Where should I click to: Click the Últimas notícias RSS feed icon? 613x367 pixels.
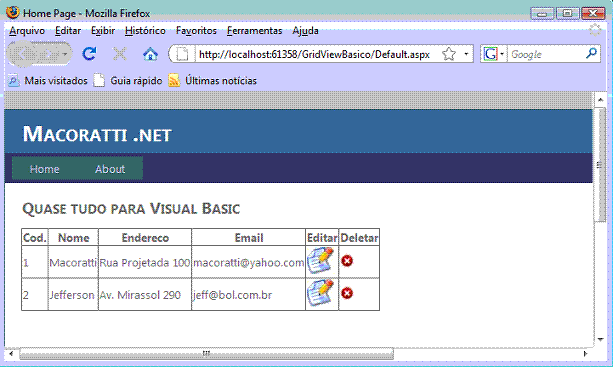pyautogui.click(x=174, y=81)
